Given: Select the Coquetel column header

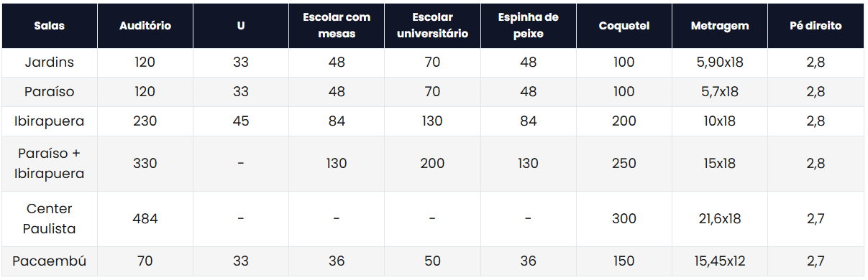Looking at the screenshot, I should click(623, 26).
